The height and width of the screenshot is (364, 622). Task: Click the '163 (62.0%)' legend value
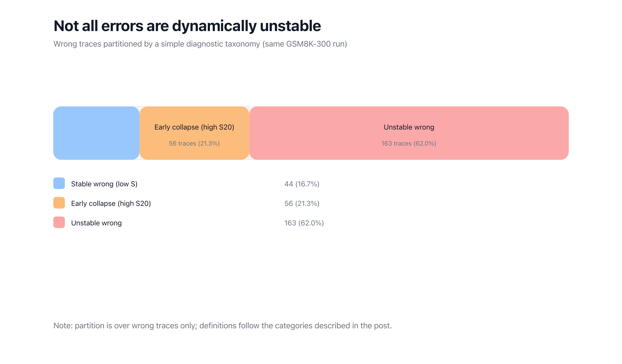pos(304,223)
